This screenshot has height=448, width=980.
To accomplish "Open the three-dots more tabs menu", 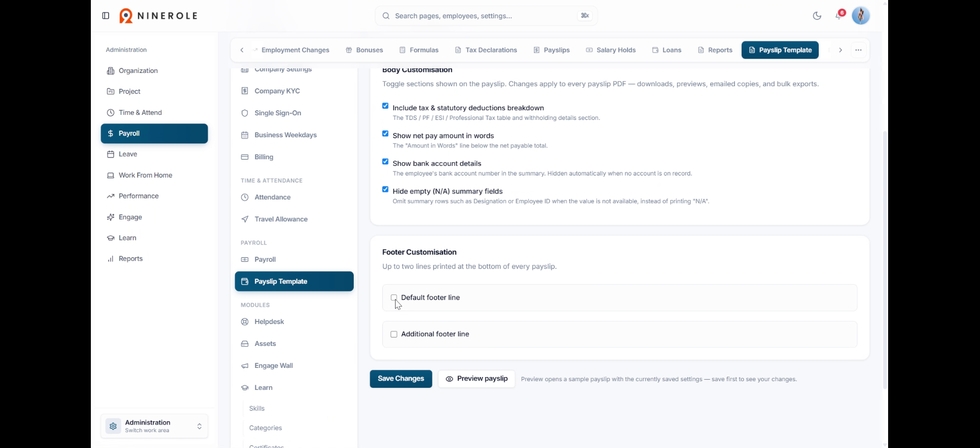I will pos(859,50).
